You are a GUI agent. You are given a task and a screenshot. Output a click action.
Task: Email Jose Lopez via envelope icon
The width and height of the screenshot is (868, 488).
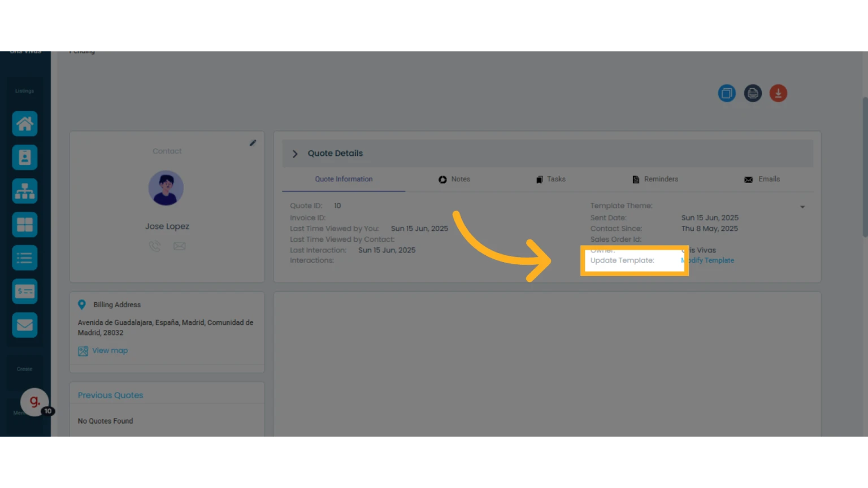coord(180,246)
